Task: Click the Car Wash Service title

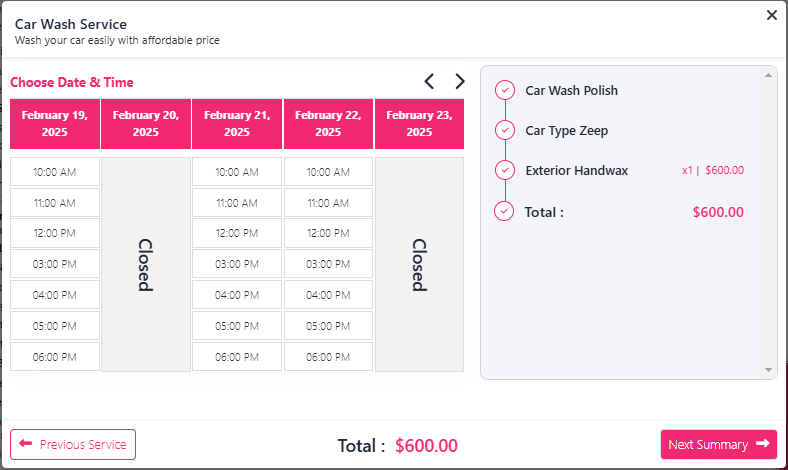Action: pyautogui.click(x=71, y=24)
